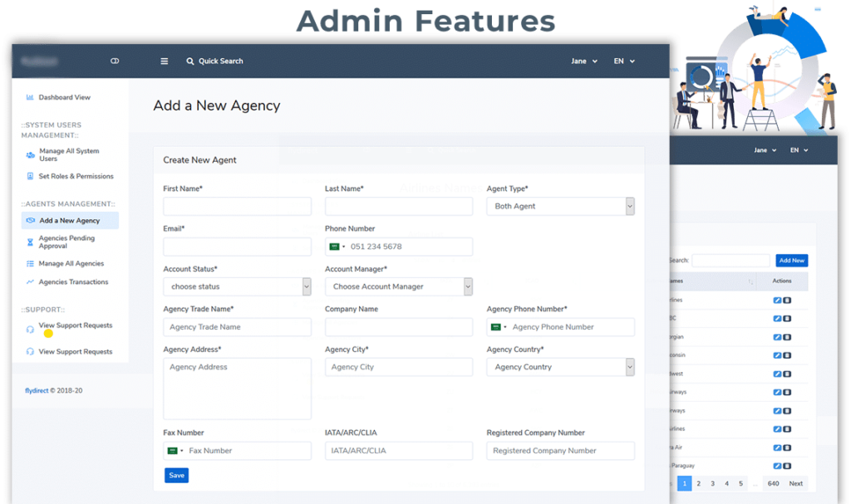Expand the Account Status dropdown
This screenshot has width=851, height=504.
(237, 286)
